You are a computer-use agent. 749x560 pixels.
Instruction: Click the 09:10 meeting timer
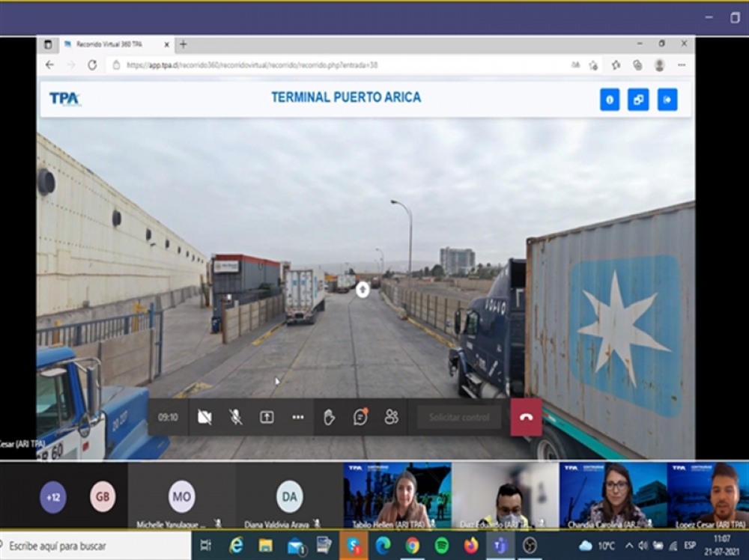(x=168, y=418)
